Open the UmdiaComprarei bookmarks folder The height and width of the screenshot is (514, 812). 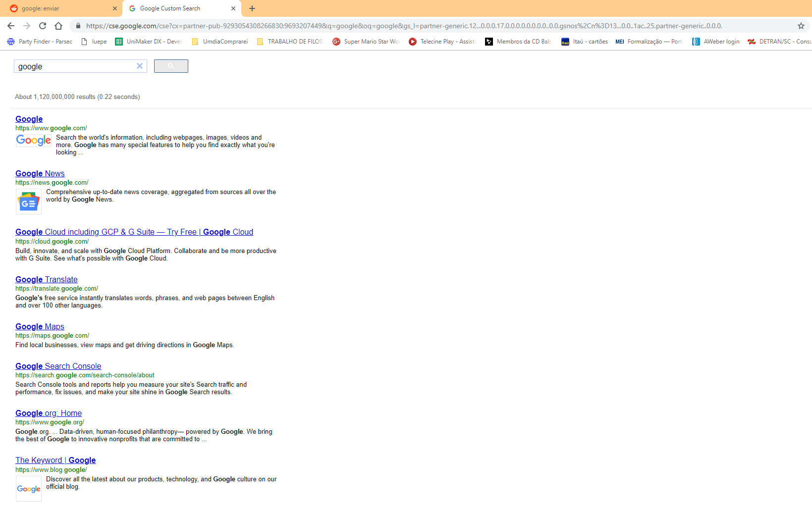[x=219, y=42]
